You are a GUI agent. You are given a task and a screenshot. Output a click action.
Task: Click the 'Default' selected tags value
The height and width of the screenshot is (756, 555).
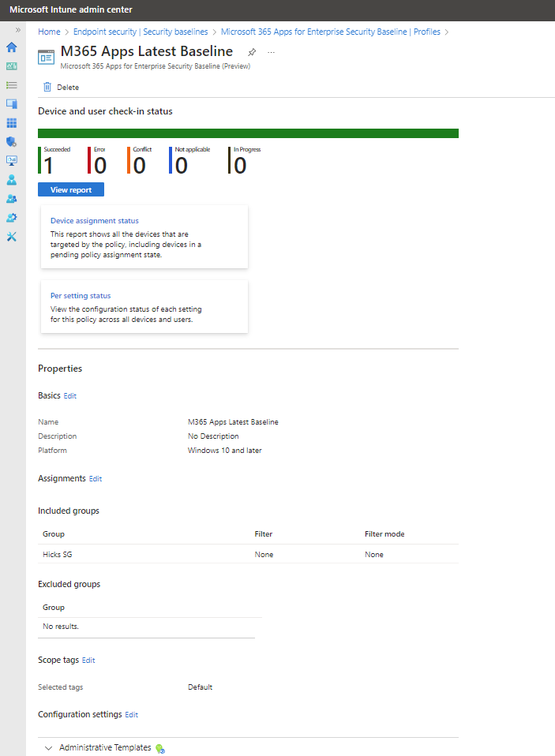(x=200, y=687)
